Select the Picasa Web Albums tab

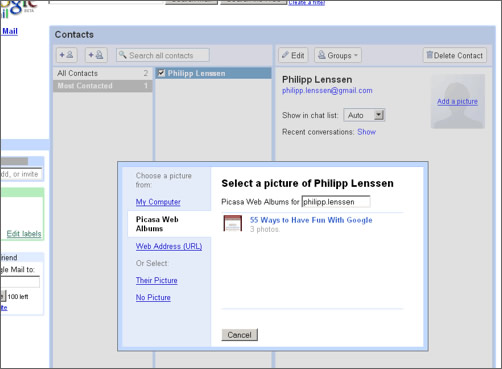[x=169, y=224]
